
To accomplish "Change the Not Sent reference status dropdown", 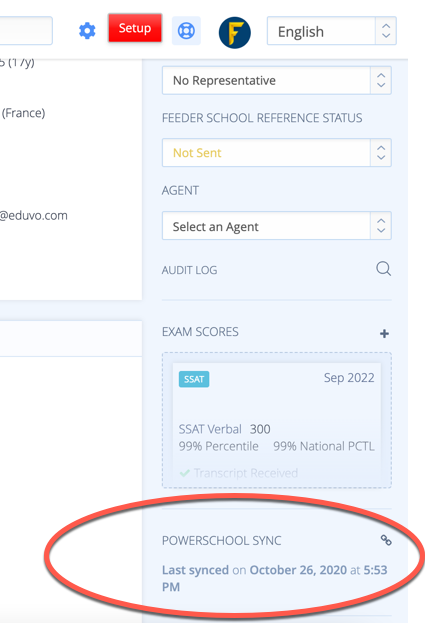I will tap(277, 153).
